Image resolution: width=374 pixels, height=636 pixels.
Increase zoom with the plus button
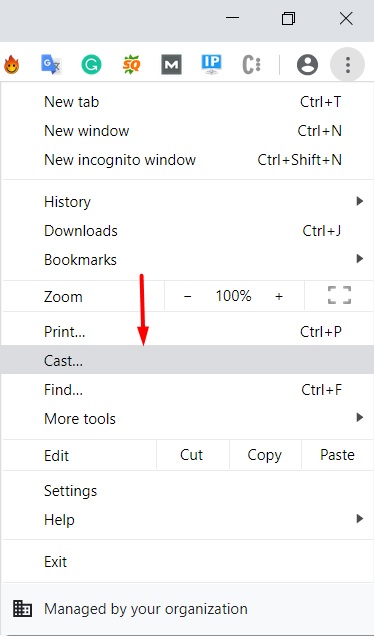click(279, 297)
